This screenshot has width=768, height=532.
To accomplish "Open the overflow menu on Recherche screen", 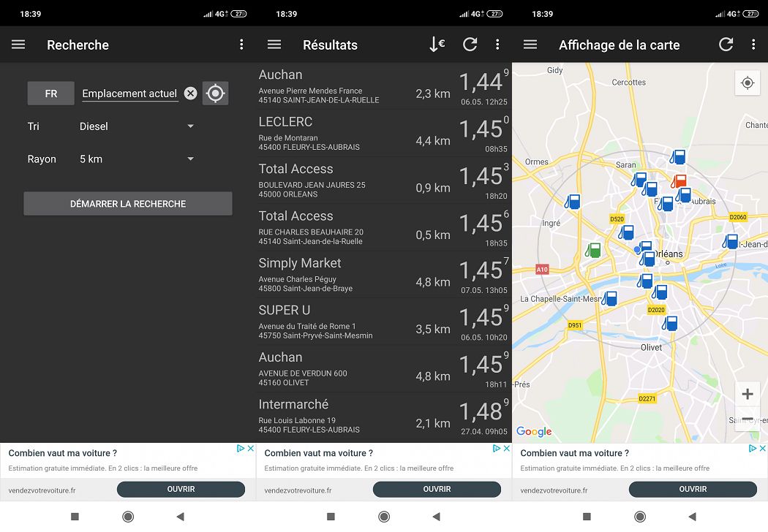I will coord(241,45).
